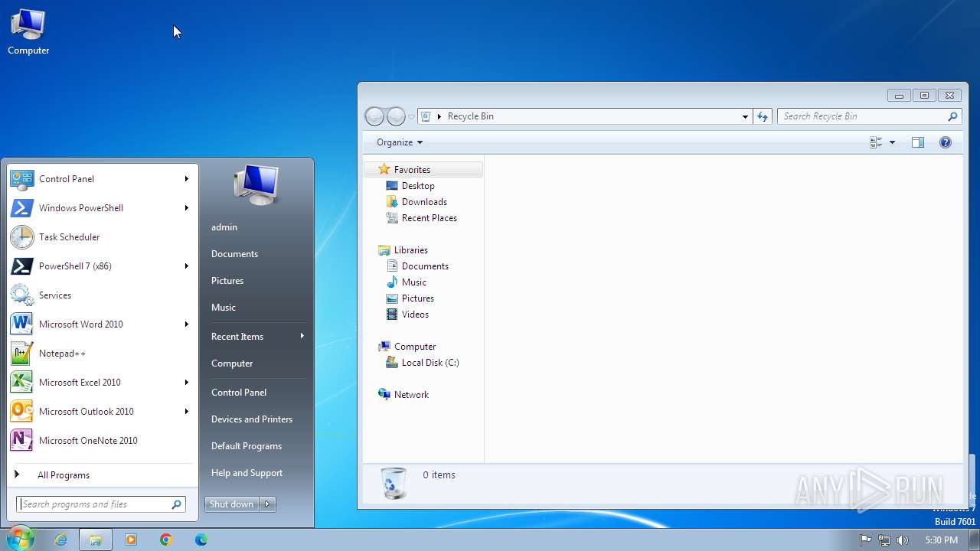Viewport: 980px width, 551px height.
Task: Click the user account picture in Start menu
Action: [x=256, y=184]
